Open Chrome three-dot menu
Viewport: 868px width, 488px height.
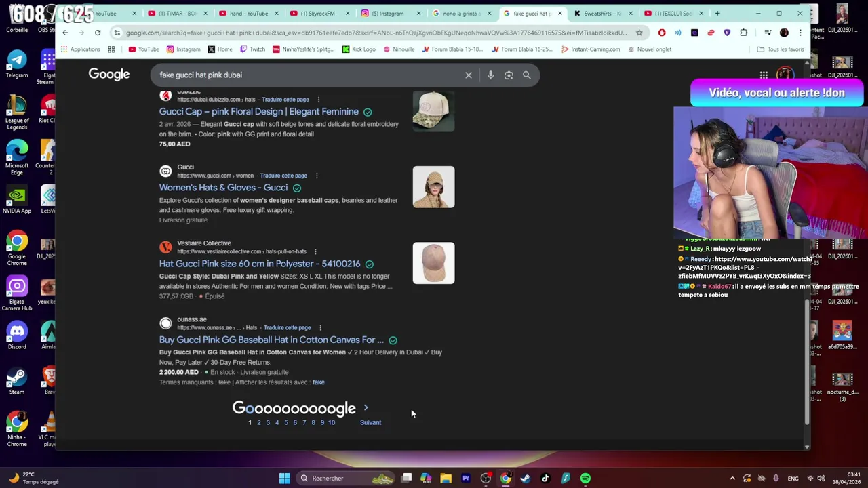point(800,33)
